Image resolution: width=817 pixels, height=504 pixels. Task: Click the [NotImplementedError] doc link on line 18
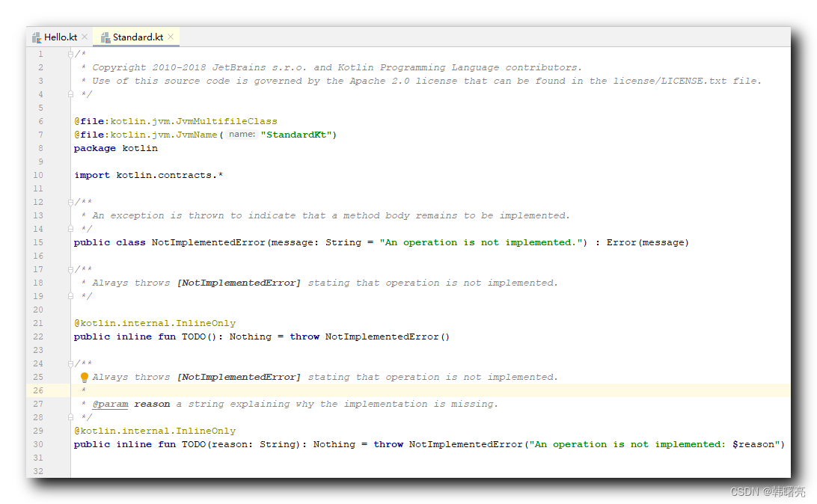pyautogui.click(x=239, y=283)
